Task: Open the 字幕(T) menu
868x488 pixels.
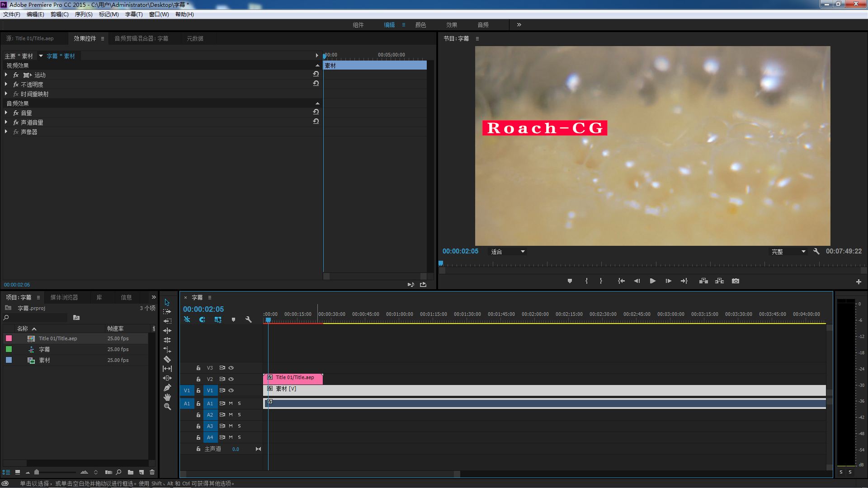Action: 133,14
